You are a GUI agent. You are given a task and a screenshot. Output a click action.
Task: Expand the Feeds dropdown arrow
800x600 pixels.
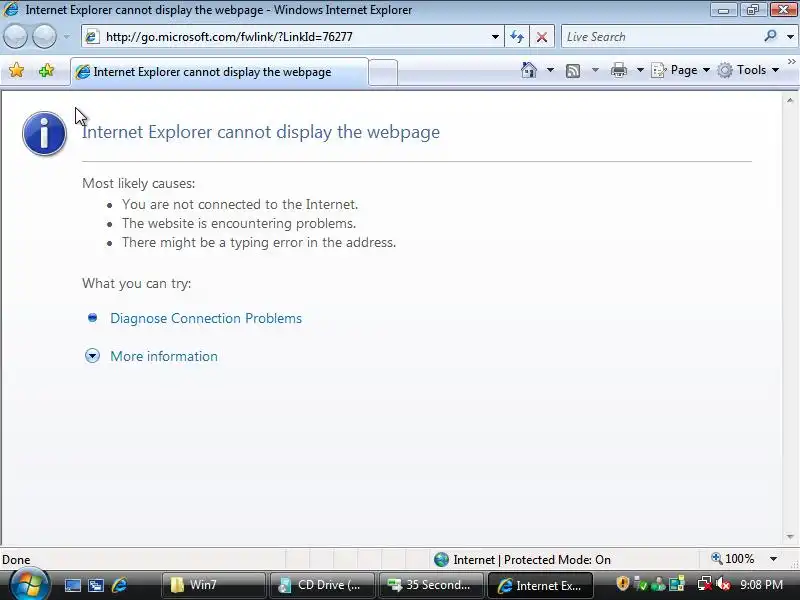[595, 70]
